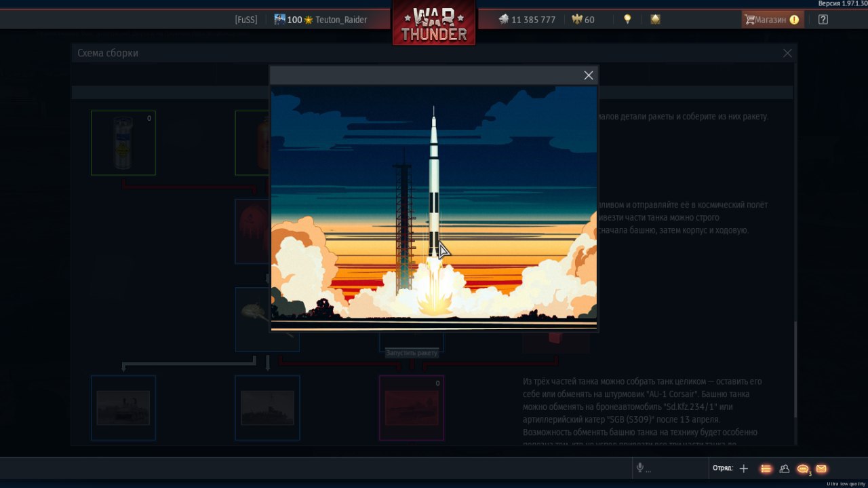The width and height of the screenshot is (868, 488).
Task: Open the Teuton_Raider player profile
Action: [341, 20]
